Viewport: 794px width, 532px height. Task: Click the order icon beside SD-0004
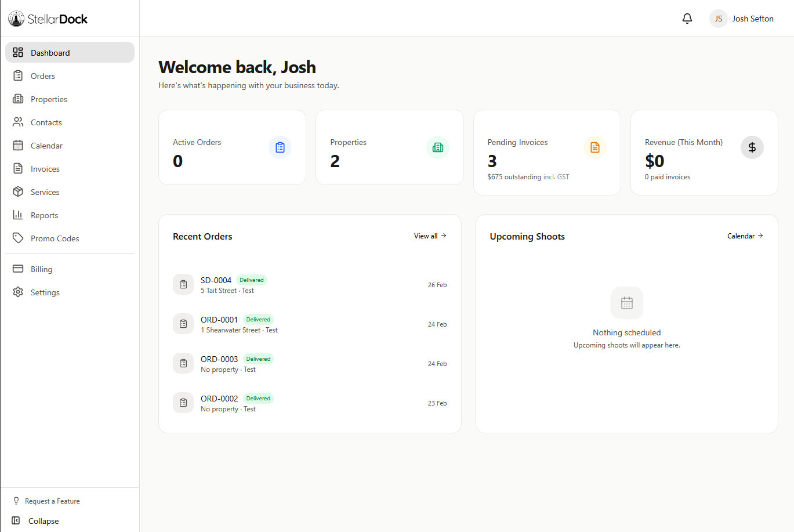pos(183,284)
